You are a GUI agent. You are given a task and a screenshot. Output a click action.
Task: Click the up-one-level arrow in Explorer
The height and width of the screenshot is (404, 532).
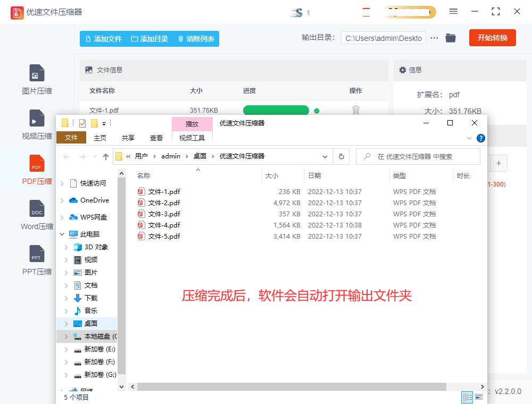point(106,157)
